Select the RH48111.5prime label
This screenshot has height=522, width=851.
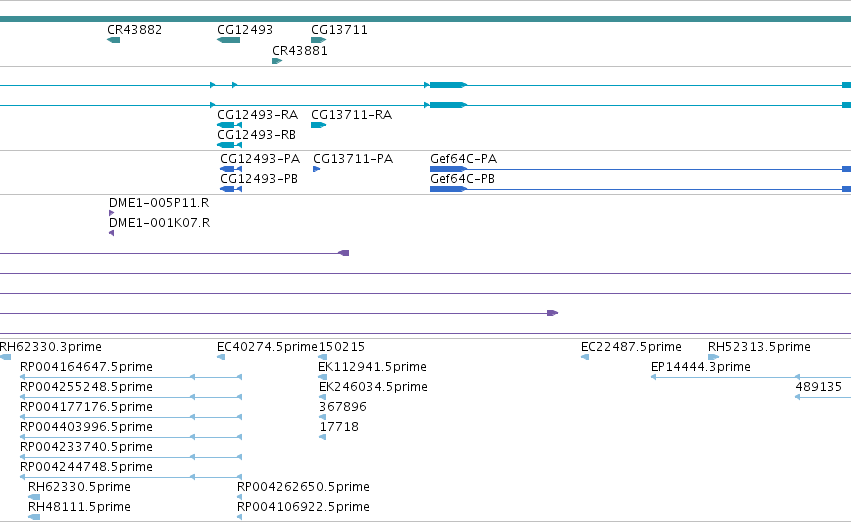coord(79,507)
